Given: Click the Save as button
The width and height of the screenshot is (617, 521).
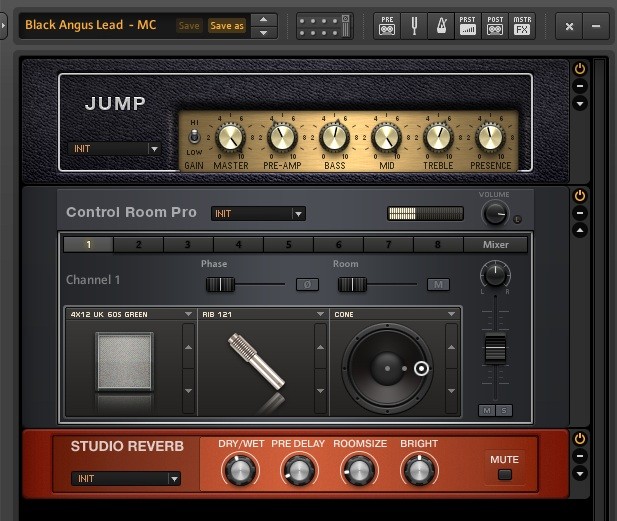Looking at the screenshot, I should (x=227, y=26).
